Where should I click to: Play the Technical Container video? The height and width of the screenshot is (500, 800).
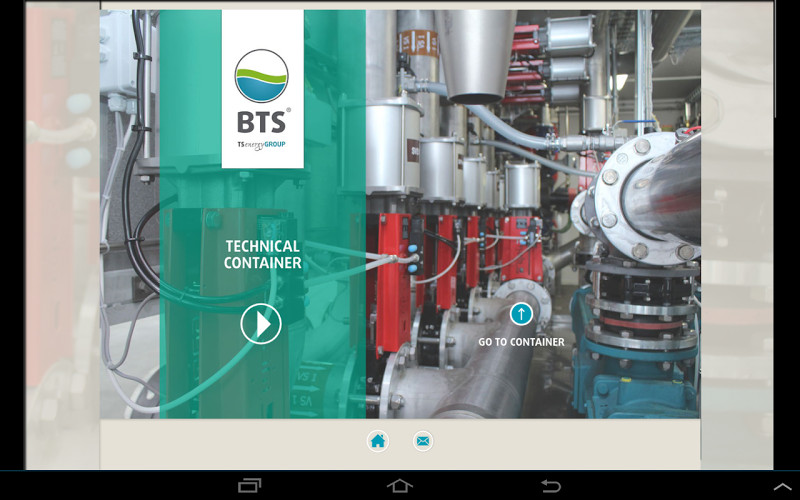(x=261, y=324)
